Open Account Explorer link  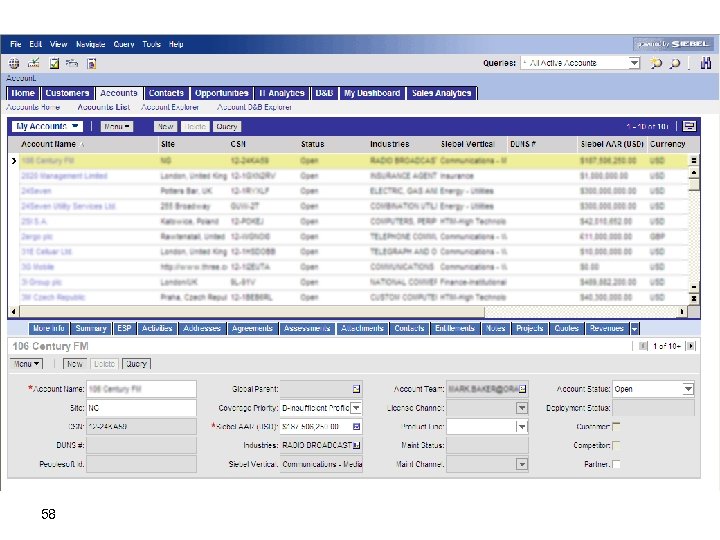click(x=170, y=107)
